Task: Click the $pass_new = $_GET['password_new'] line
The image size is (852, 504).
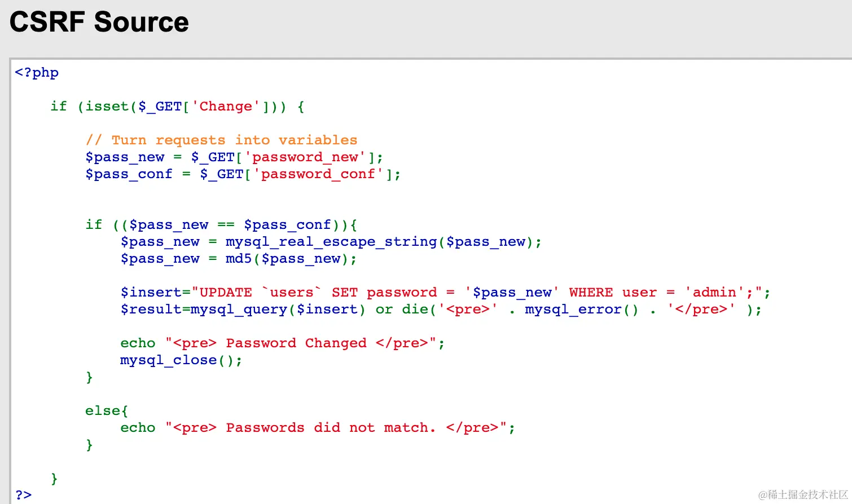Action: point(234,157)
